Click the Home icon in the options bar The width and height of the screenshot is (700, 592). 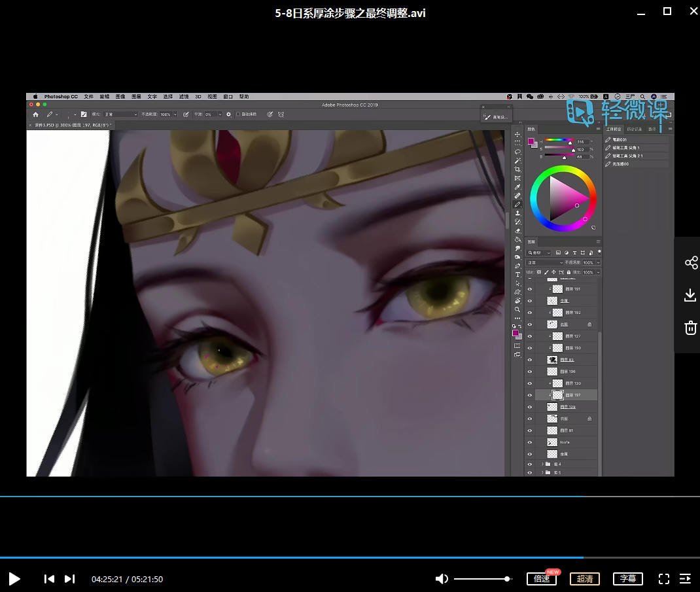[x=36, y=114]
